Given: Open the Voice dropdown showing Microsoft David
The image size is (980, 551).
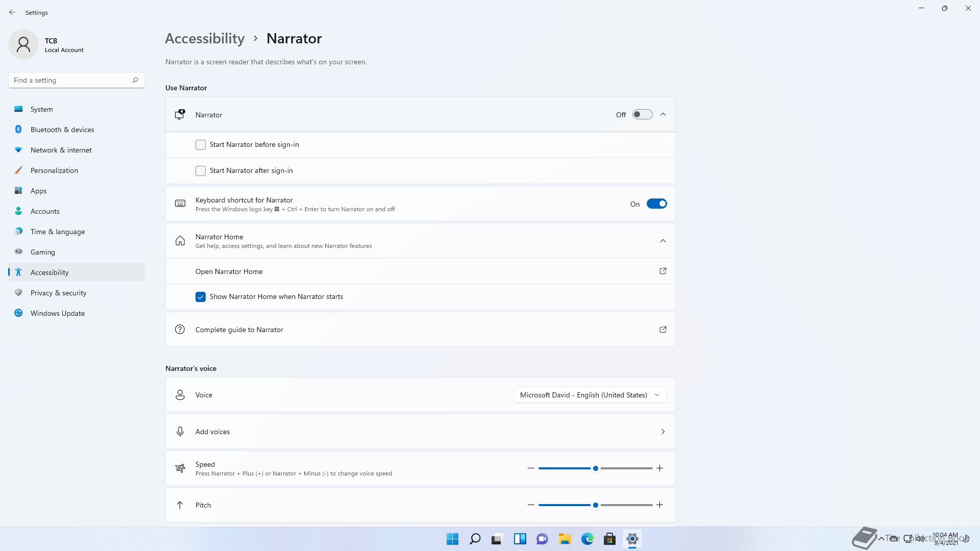Looking at the screenshot, I should [x=590, y=395].
